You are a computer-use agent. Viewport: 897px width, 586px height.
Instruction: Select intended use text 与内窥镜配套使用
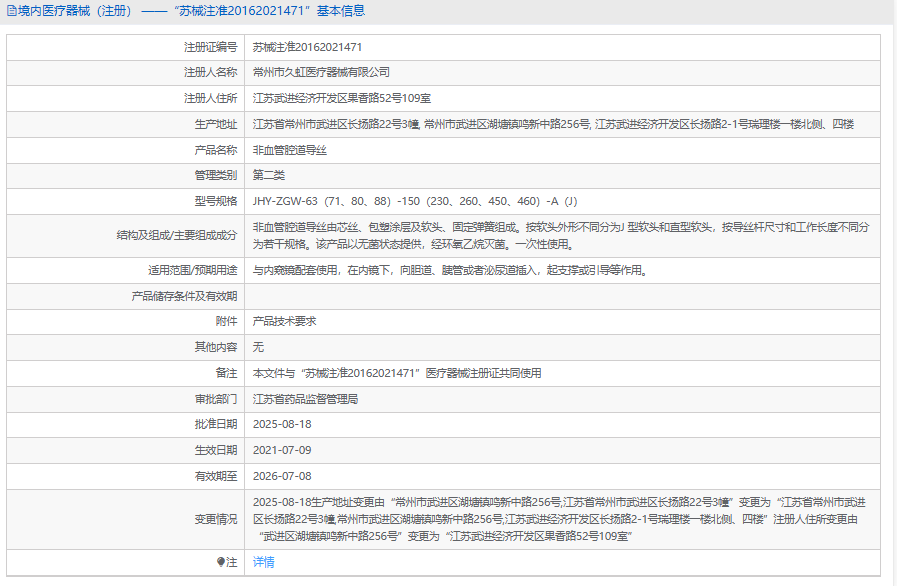450,270
